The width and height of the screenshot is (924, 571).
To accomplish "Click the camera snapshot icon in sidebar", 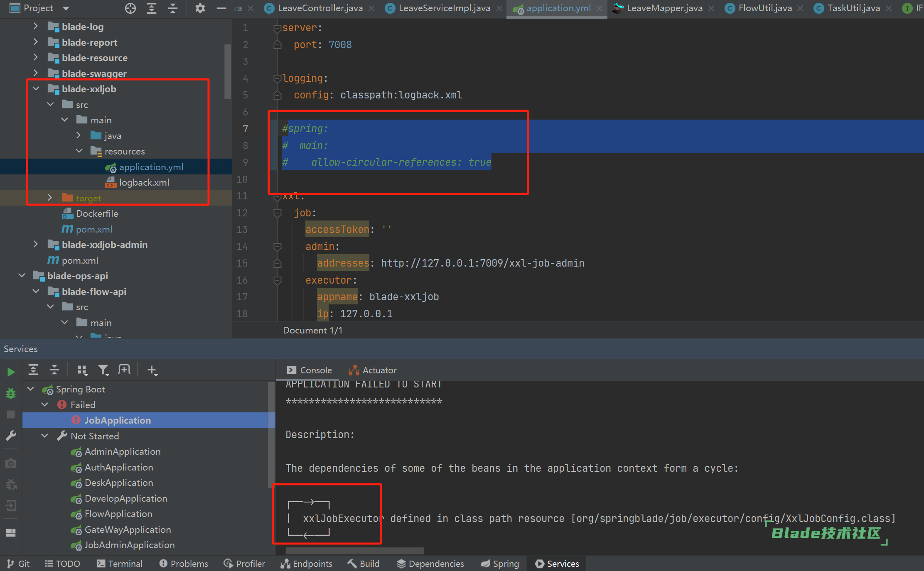I will click(x=11, y=463).
